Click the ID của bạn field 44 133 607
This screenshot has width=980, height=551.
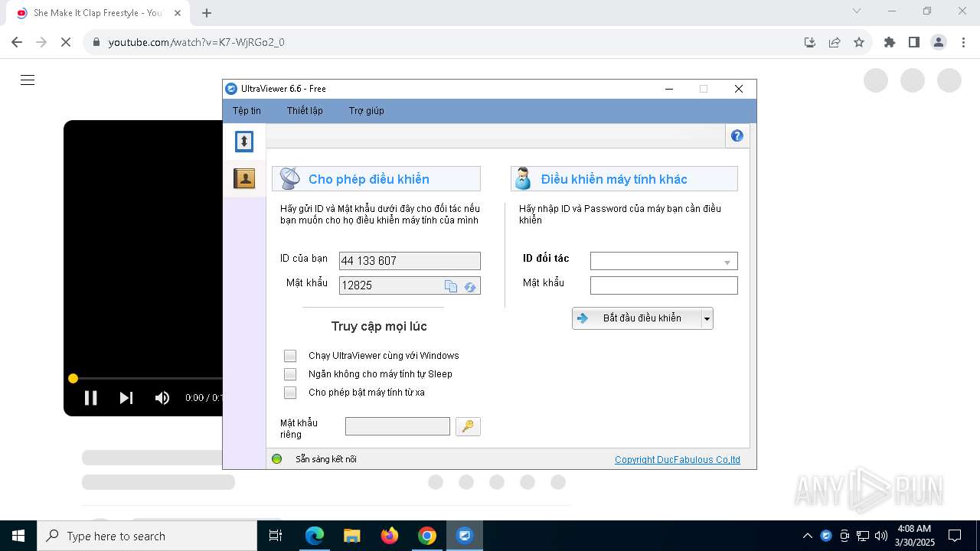[x=410, y=261]
